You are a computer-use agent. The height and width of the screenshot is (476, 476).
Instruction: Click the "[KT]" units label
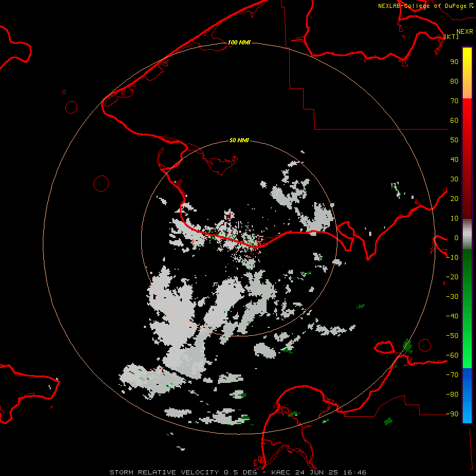pos(452,36)
